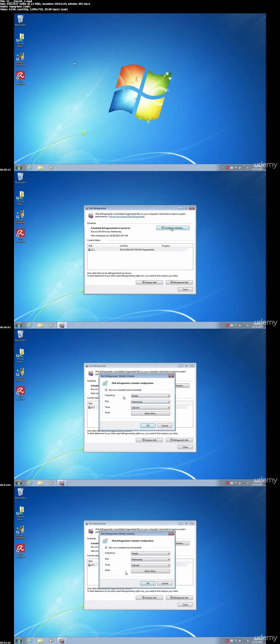Open Windows Explorer in the 00:00:21 frame taskbar
280x644 pixels.
pyautogui.click(x=40, y=168)
